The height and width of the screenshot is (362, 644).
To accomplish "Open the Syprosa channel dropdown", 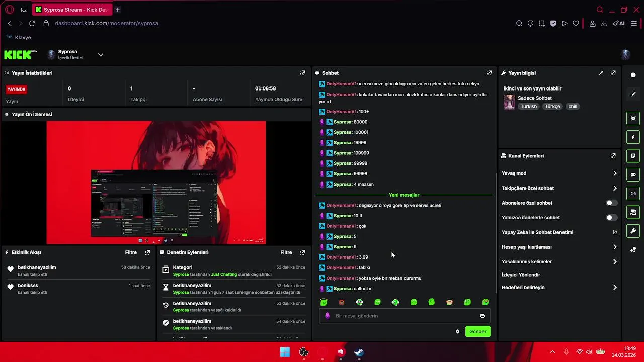I will coord(100,55).
